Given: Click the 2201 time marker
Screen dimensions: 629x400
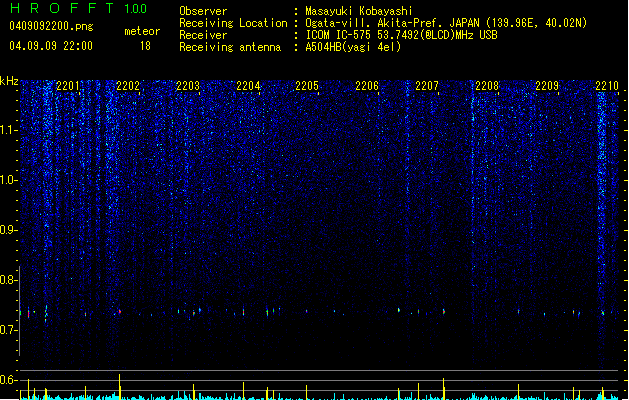Looking at the screenshot, I should click(68, 86).
